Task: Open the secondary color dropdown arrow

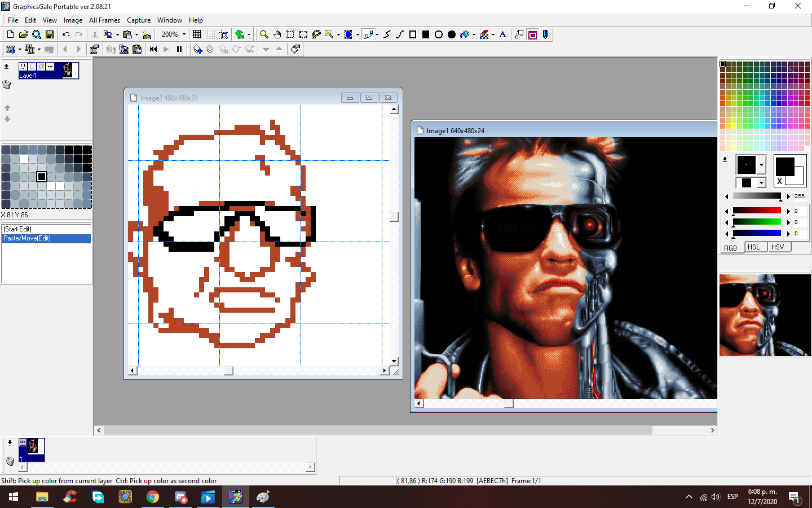Action: pyautogui.click(x=761, y=183)
